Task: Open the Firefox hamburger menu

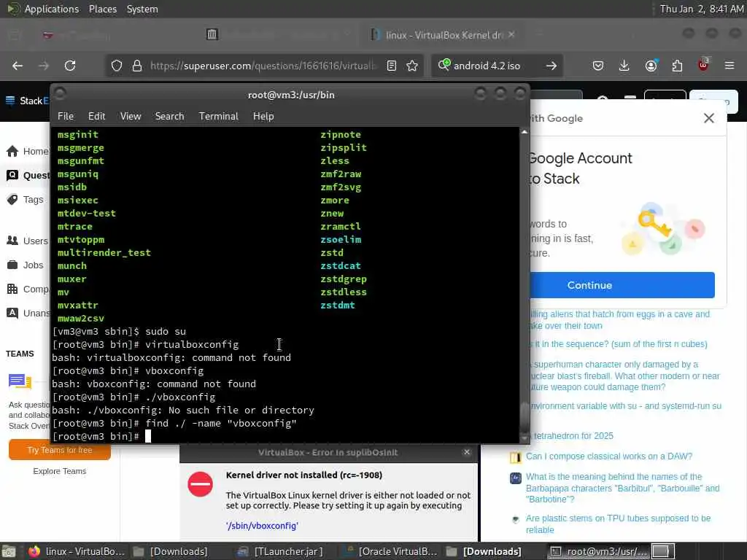Action: pos(729,66)
